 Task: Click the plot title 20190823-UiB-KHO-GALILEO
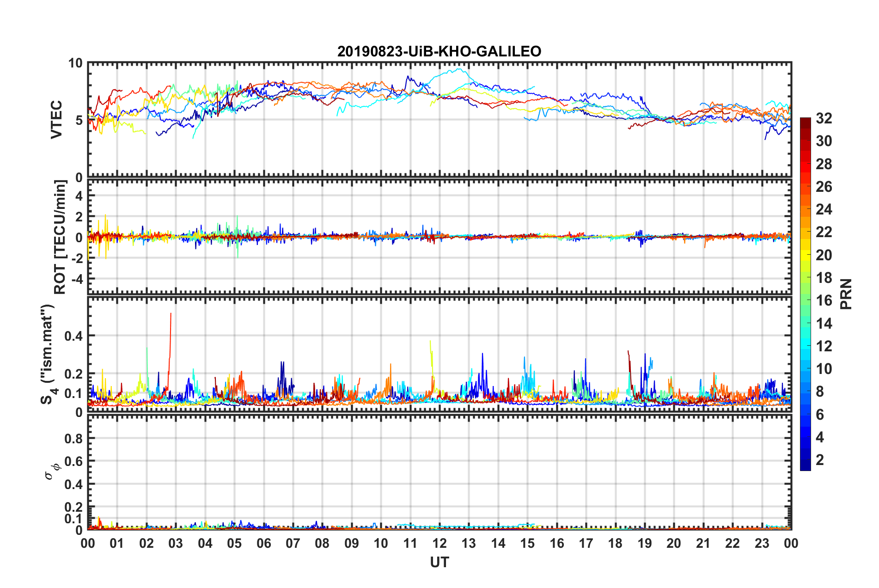click(x=439, y=51)
